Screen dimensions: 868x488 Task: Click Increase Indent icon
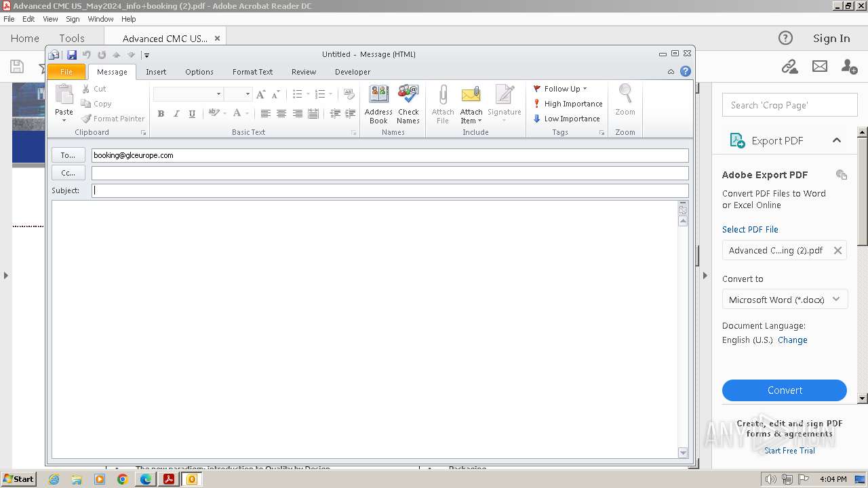(x=350, y=114)
